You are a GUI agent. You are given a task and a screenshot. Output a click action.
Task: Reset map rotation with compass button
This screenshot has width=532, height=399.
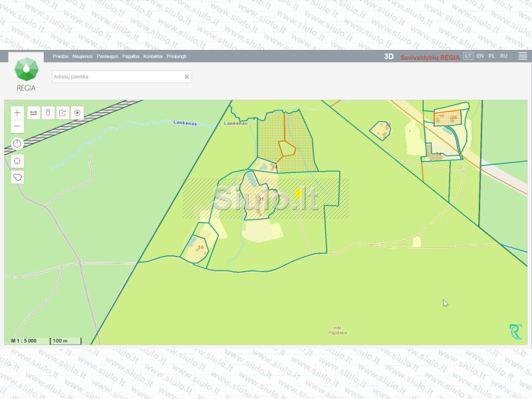(17, 143)
